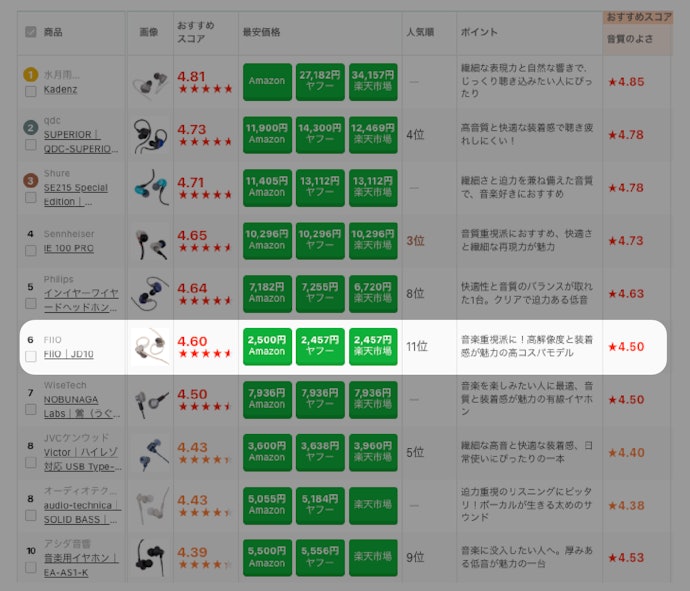Open 5,500円 Amazon offer for アシダ音響
The height and width of the screenshot is (591, 690).
click(x=267, y=558)
